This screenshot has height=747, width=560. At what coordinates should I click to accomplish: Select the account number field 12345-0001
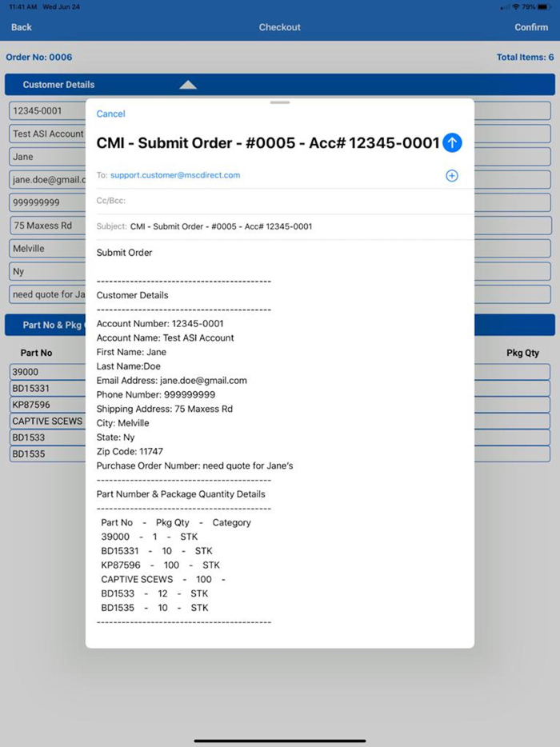pos(280,111)
